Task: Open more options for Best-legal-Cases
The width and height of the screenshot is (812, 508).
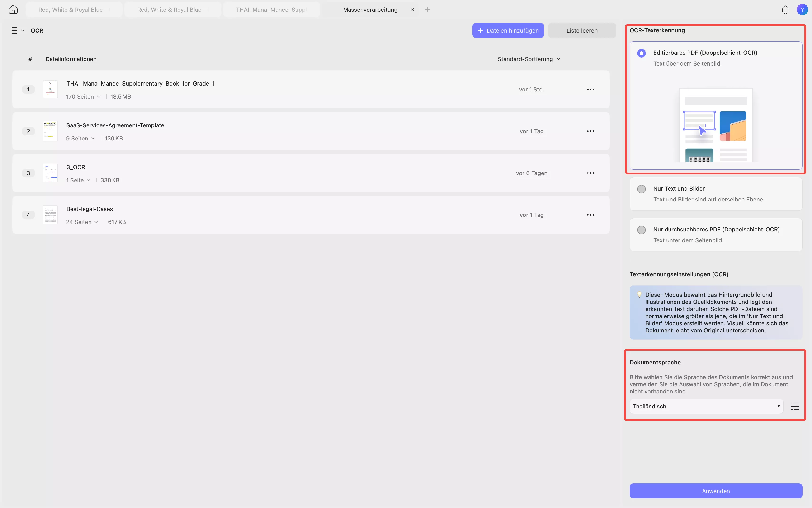Action: 590,215
